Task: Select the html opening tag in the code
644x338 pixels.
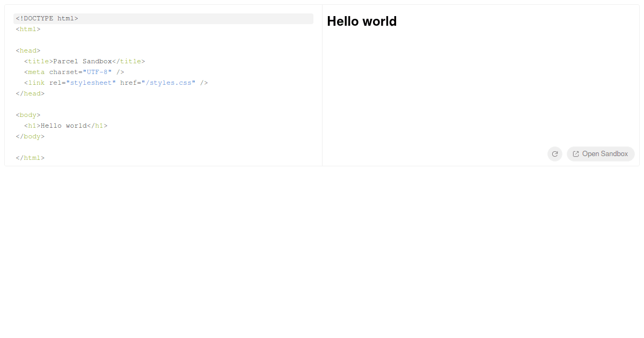Action: [x=28, y=29]
